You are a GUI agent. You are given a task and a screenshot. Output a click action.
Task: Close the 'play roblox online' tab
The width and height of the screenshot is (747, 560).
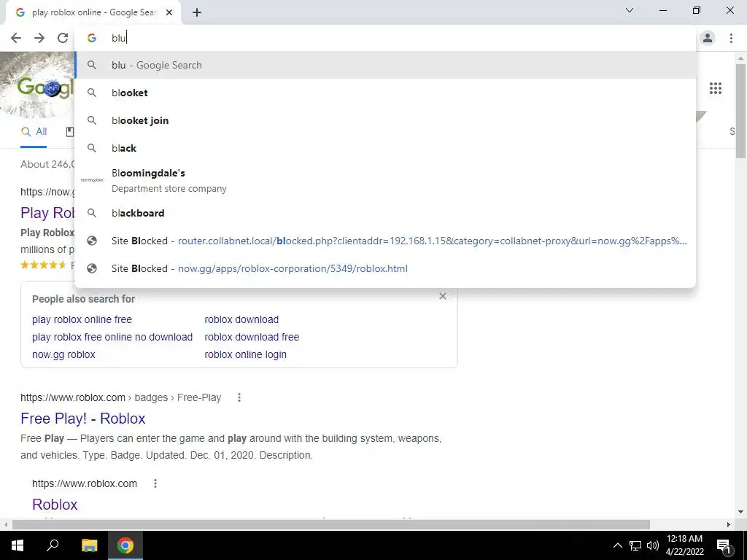point(169,13)
